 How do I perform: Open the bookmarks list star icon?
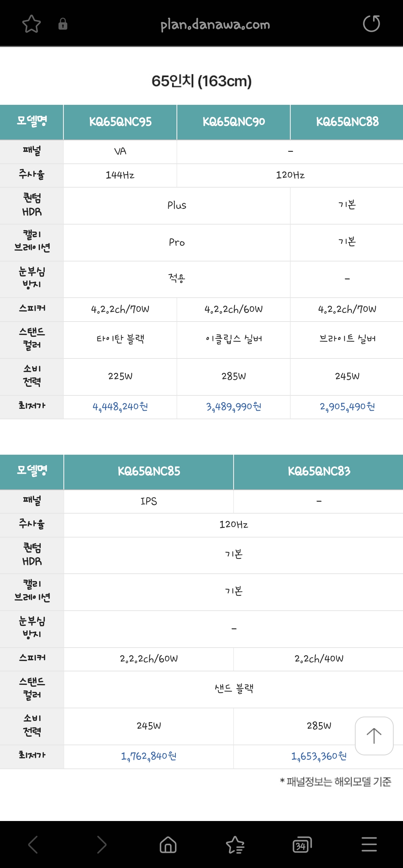235,845
